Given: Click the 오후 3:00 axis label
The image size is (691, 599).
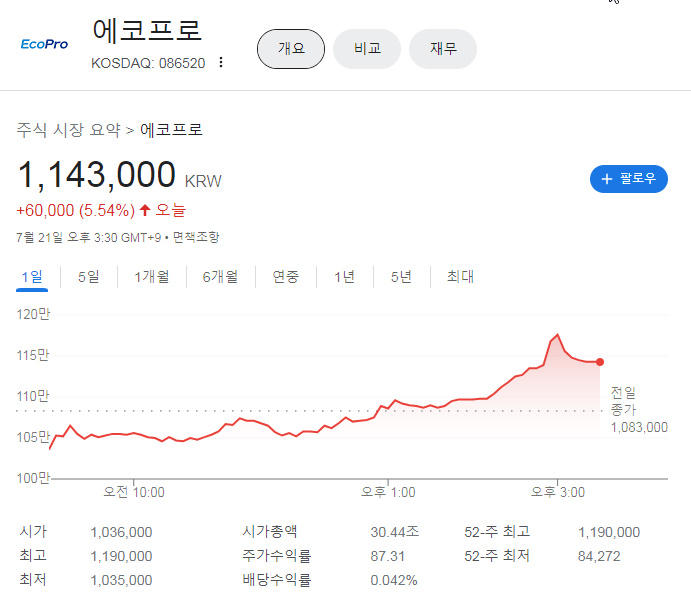Looking at the screenshot, I should 558,492.
